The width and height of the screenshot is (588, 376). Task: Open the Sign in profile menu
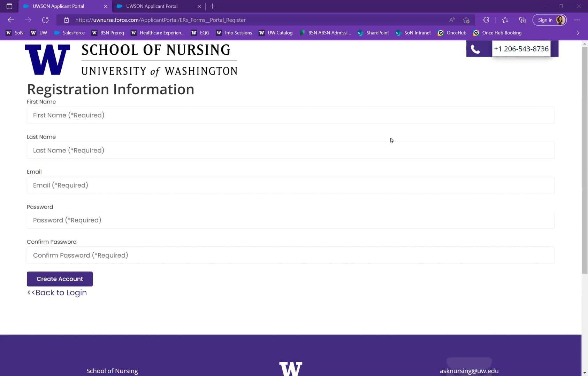pos(545,20)
